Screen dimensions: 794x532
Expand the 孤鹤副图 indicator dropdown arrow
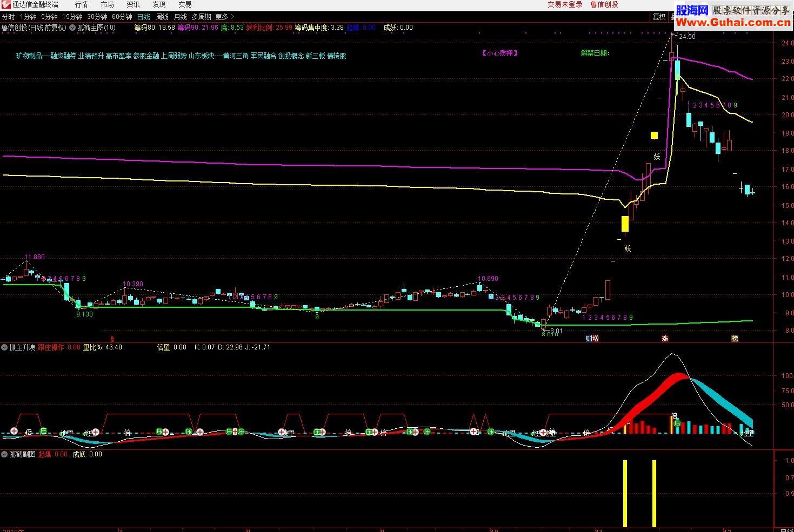[4, 454]
